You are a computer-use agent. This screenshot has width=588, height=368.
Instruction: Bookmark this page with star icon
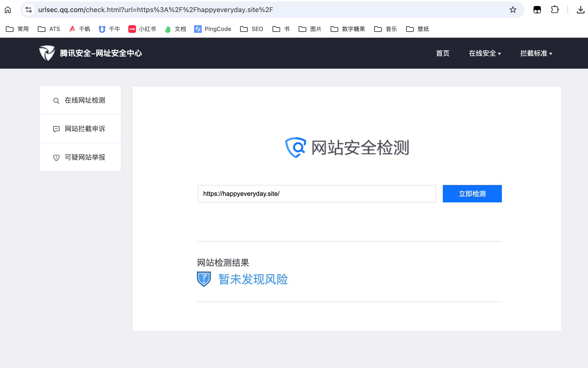[x=513, y=10]
